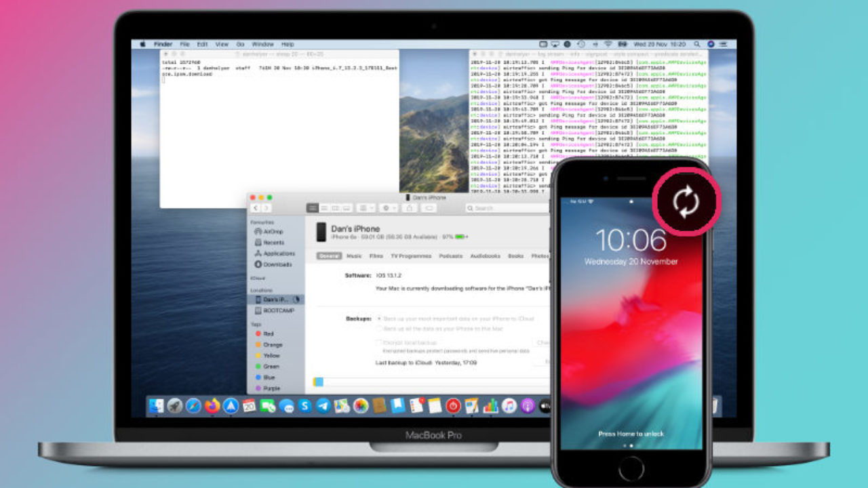Open Notes icon in the Dock
The image size is (868, 488).
[435, 406]
